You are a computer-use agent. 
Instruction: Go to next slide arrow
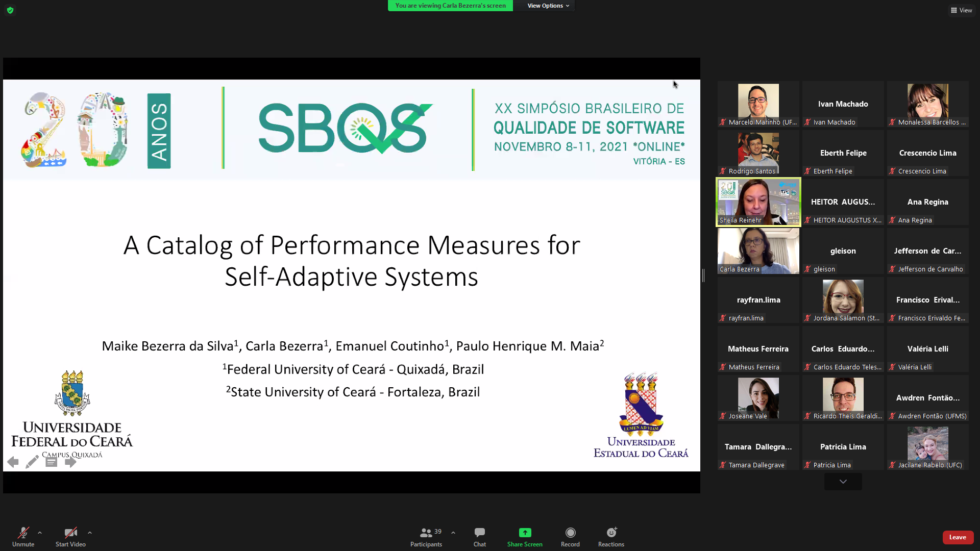click(70, 462)
